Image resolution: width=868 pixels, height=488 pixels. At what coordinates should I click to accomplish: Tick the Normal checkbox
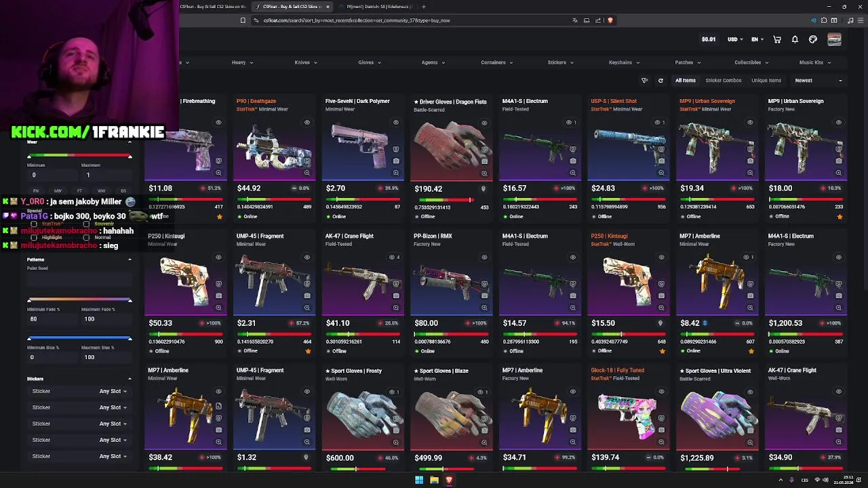[86, 237]
